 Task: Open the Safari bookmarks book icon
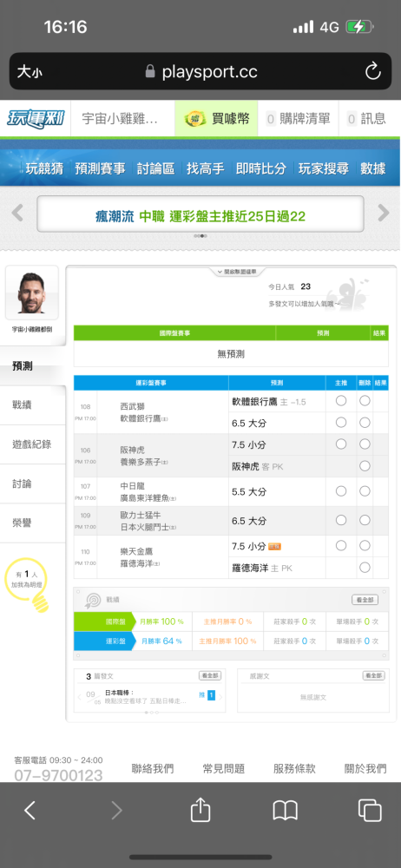pos(286,811)
